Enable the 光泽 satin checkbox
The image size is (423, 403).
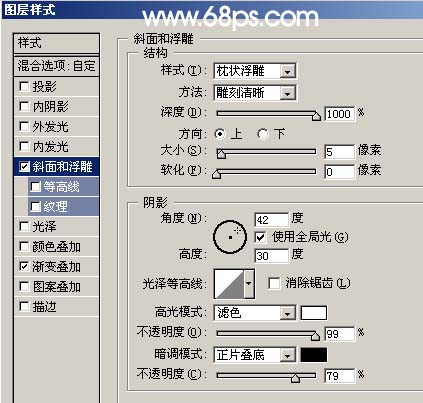click(24, 227)
